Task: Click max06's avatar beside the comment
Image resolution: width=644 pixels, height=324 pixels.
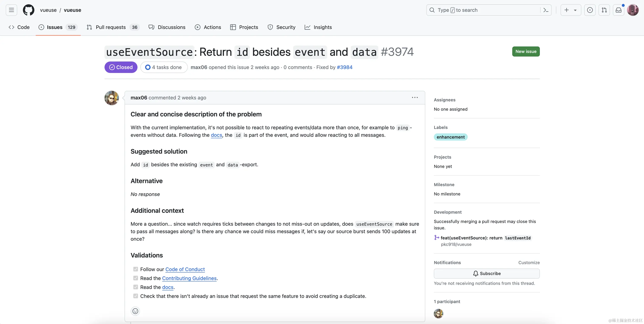Action: (112, 98)
